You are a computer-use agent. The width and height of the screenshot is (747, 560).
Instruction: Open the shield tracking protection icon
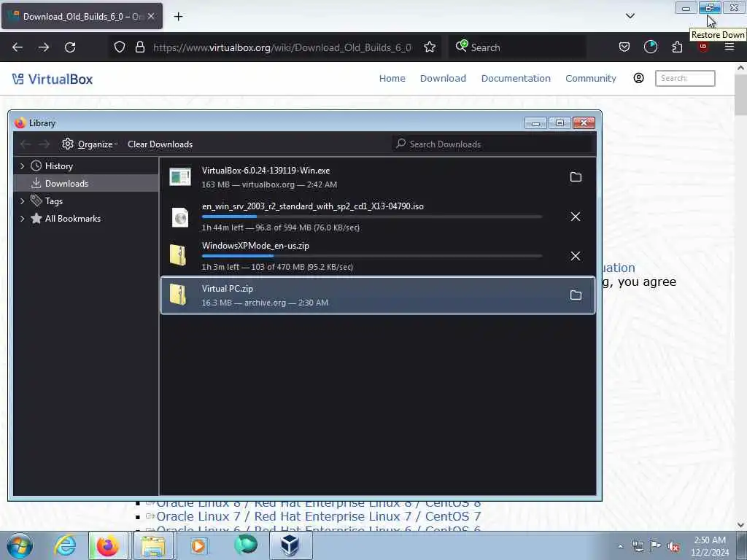tap(120, 47)
